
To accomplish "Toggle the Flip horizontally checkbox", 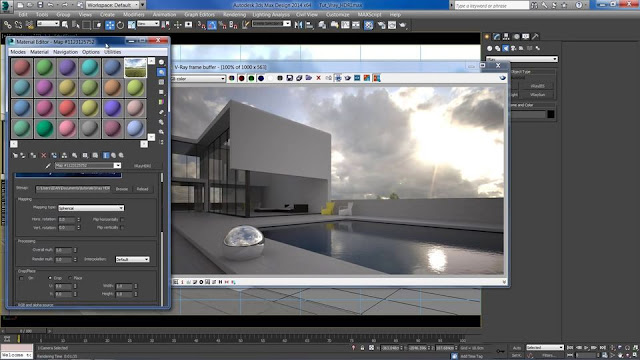I will point(122,220).
